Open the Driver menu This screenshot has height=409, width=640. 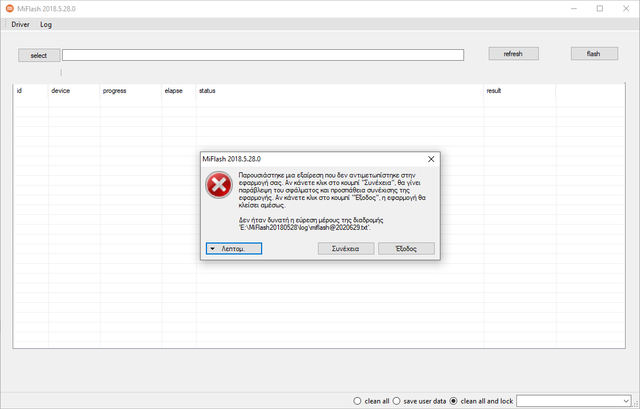[x=20, y=24]
